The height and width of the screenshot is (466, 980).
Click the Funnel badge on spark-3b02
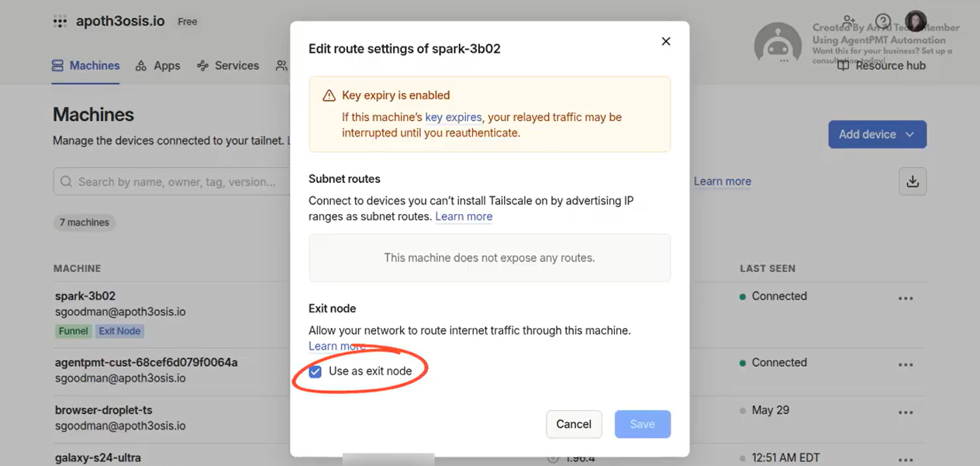[x=73, y=331]
